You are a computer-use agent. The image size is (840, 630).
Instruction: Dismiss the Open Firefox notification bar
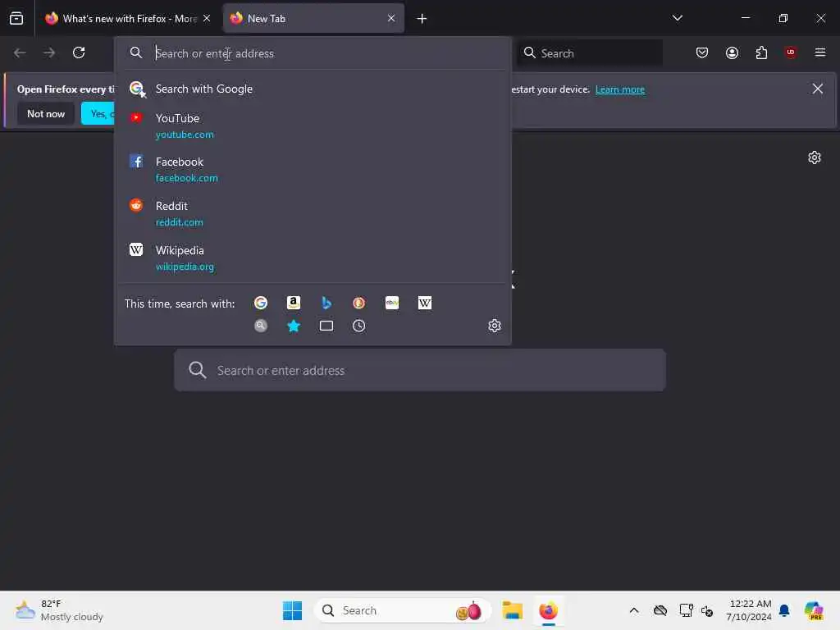click(818, 89)
